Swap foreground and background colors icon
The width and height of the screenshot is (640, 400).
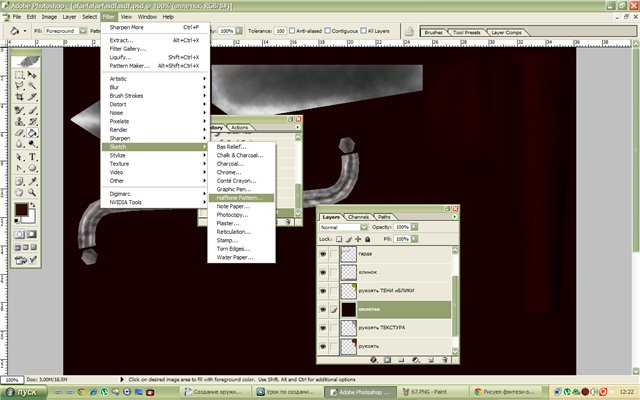[33, 204]
